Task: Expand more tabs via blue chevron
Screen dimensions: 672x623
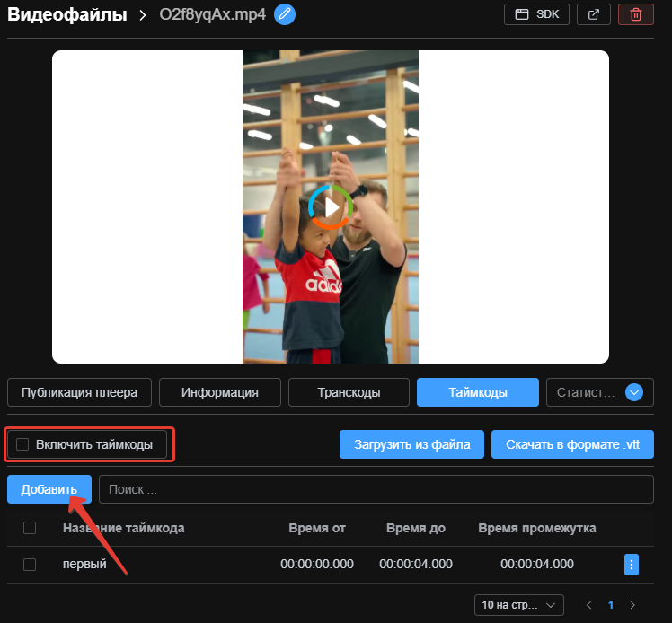Action: 634,392
